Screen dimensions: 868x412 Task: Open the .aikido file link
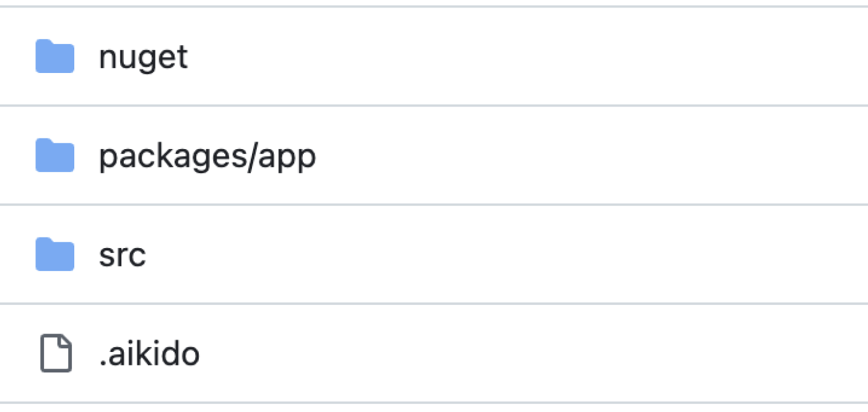pos(149,354)
